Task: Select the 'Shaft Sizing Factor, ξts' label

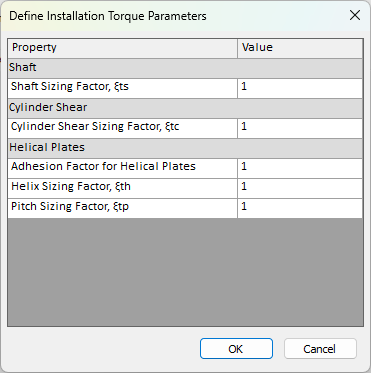Action: (70, 87)
